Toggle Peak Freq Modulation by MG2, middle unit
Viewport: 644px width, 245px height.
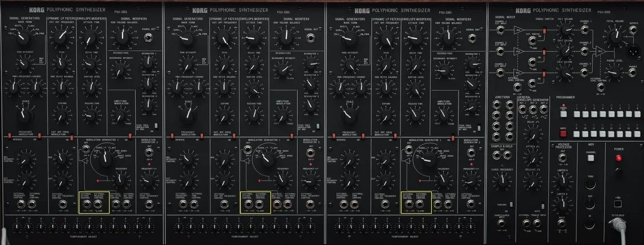point(317,126)
